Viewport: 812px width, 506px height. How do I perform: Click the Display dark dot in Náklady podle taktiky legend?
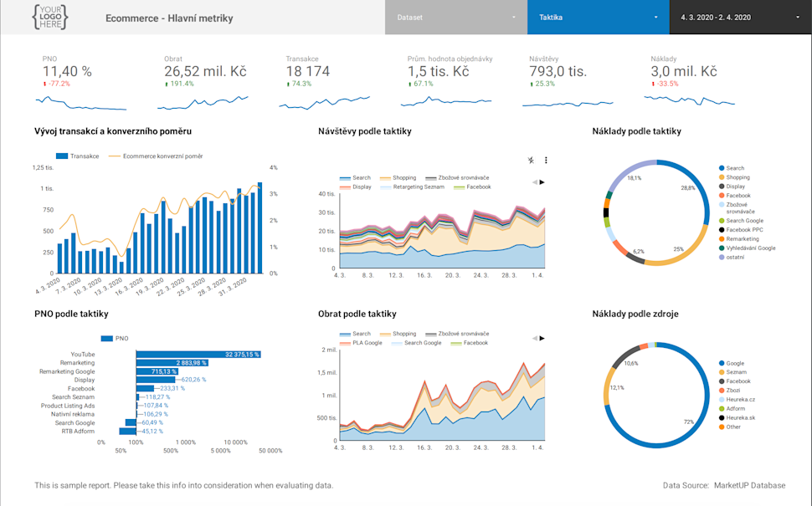(x=722, y=187)
